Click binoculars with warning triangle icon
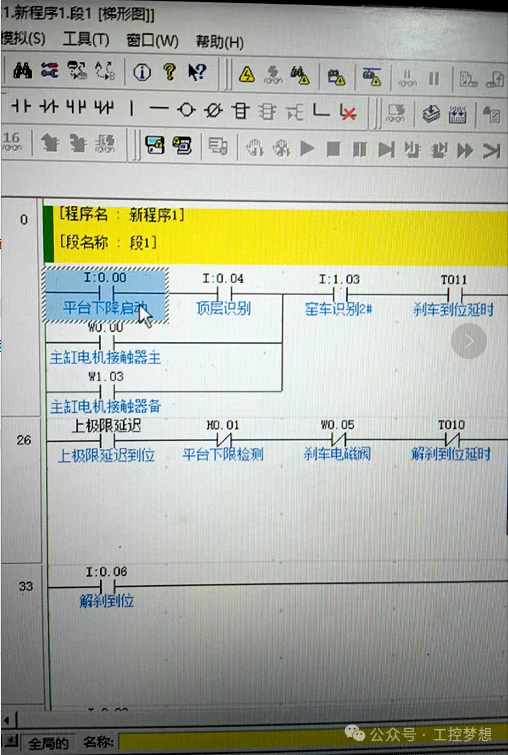 (x=300, y=75)
